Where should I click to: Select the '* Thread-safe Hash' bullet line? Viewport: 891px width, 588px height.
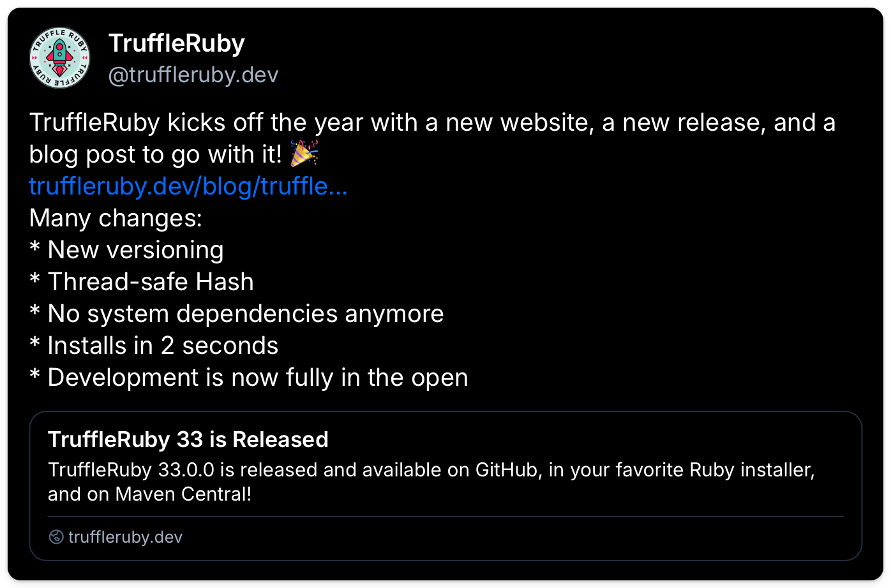142,282
